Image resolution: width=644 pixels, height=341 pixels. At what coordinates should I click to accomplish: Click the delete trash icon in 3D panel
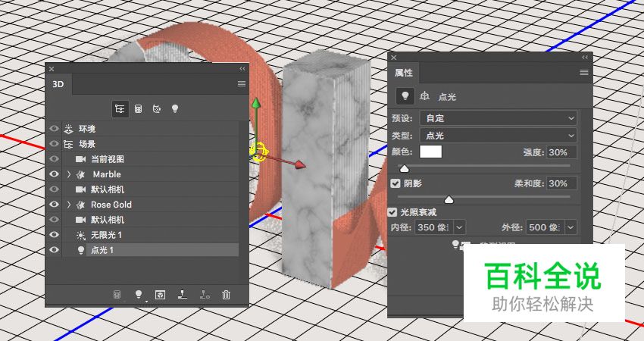(x=226, y=294)
